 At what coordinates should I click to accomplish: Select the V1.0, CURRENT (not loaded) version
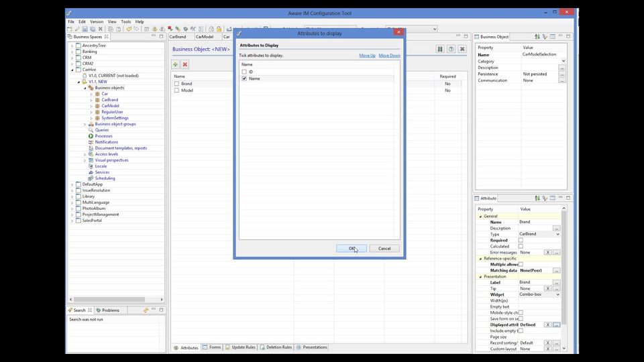tap(113, 76)
